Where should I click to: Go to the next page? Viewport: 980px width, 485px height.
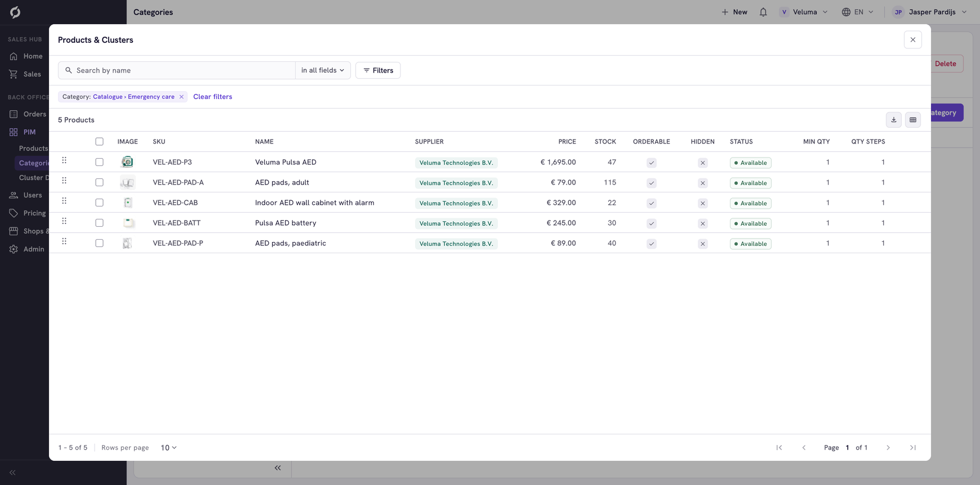coord(888,448)
